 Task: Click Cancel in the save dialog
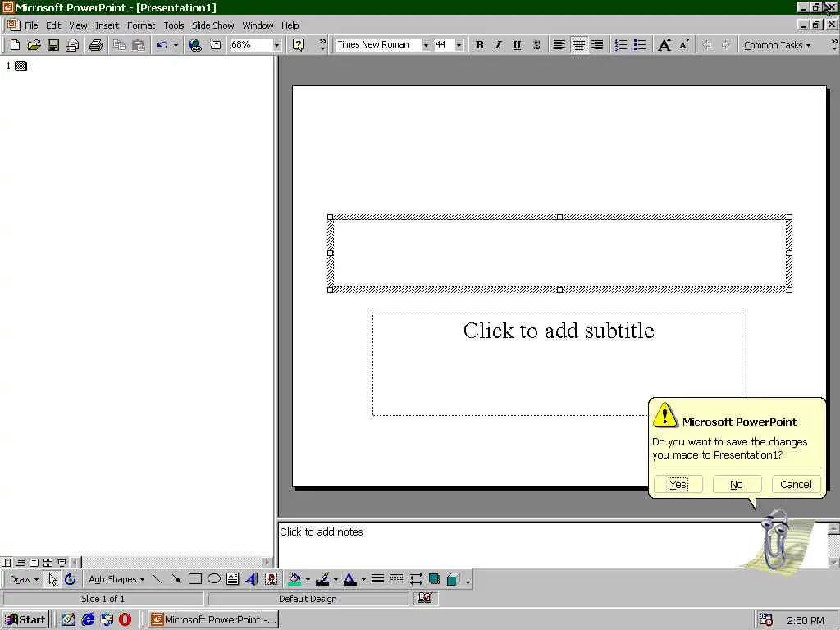pyautogui.click(x=796, y=484)
